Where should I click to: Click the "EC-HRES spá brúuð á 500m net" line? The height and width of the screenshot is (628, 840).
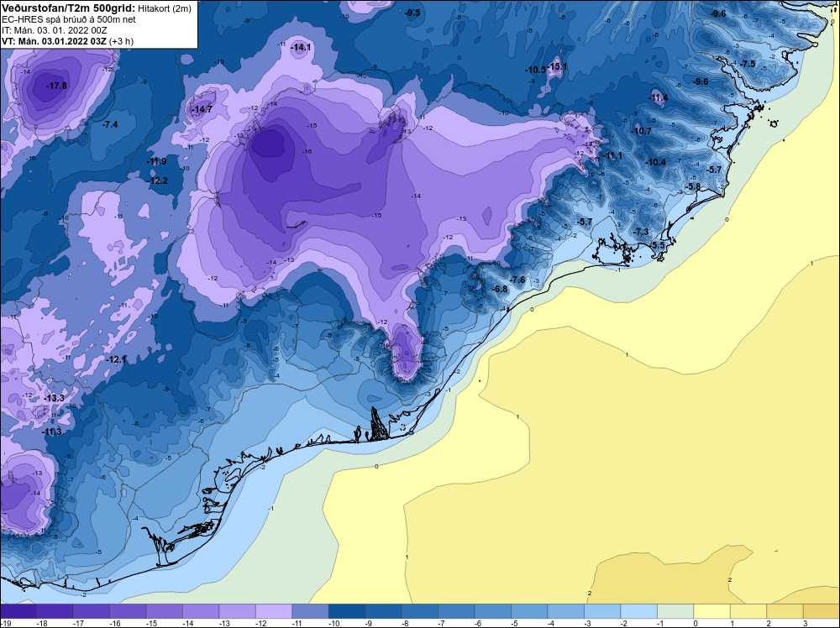pyautogui.click(x=69, y=19)
